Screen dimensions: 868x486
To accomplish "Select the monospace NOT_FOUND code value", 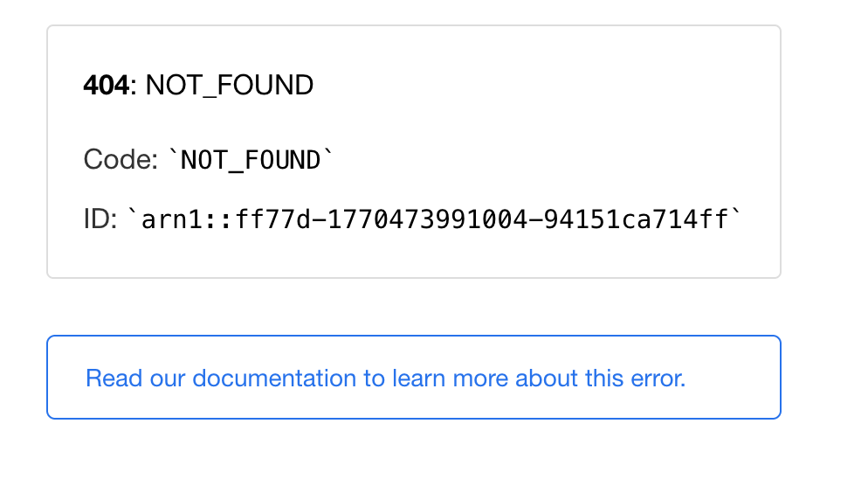I will pos(251,160).
